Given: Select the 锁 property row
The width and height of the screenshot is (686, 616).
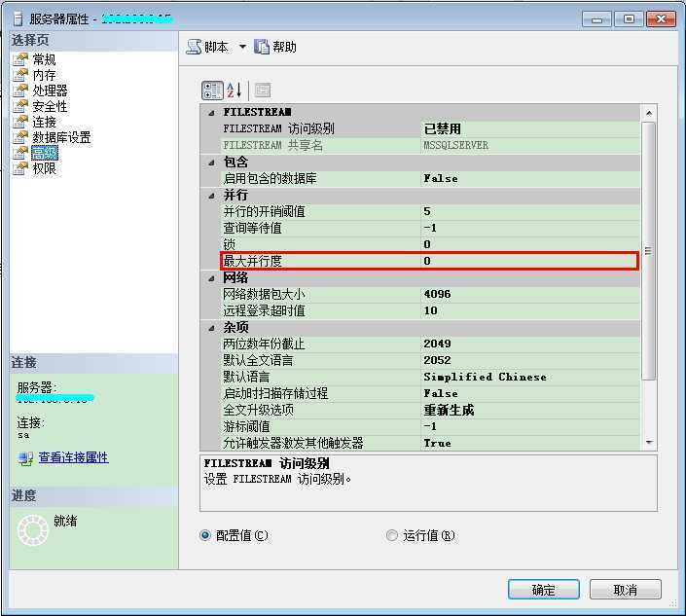Looking at the screenshot, I should click(x=430, y=244).
